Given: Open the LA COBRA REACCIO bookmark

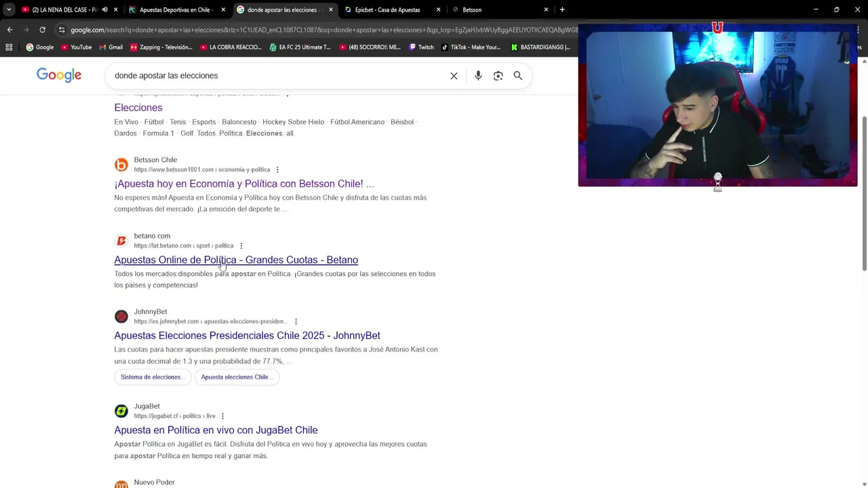Looking at the screenshot, I should pyautogui.click(x=231, y=47).
